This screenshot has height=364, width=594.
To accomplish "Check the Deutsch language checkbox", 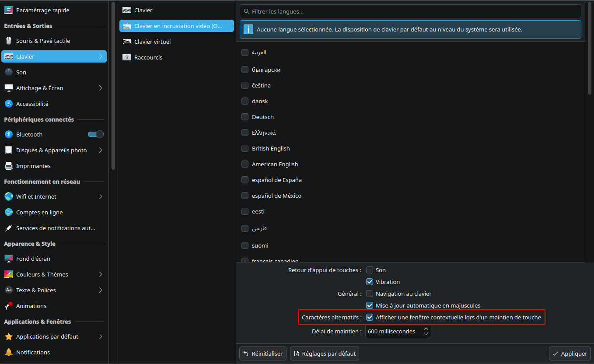I will (245, 117).
